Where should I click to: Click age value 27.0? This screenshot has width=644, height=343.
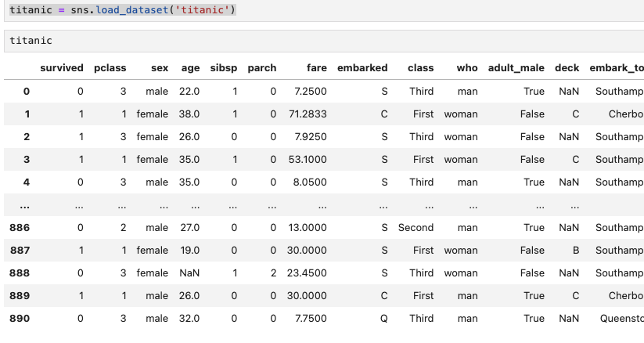[189, 227]
